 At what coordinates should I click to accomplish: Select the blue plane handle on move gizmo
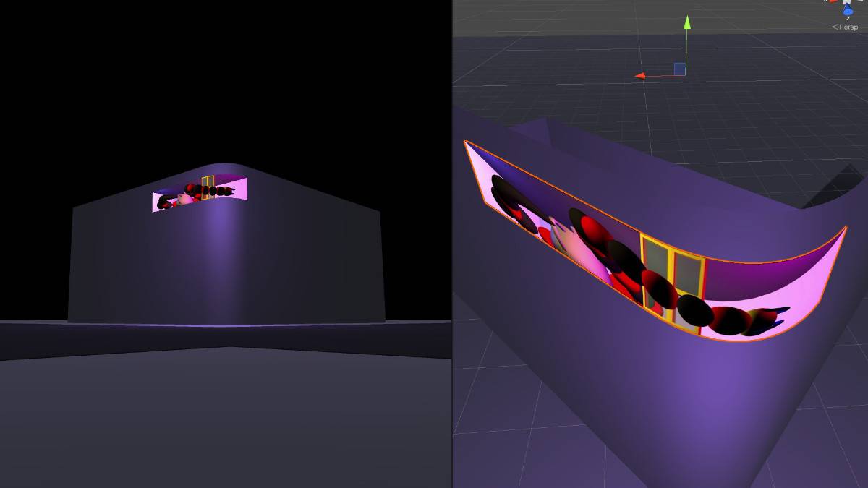coord(679,69)
